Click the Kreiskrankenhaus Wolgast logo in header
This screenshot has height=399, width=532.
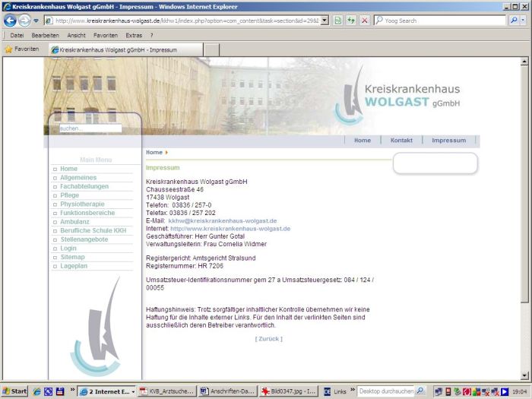click(397, 96)
